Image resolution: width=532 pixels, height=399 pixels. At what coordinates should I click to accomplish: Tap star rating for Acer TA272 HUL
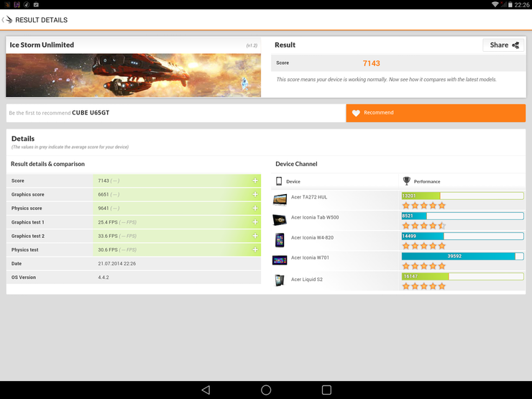point(423,206)
